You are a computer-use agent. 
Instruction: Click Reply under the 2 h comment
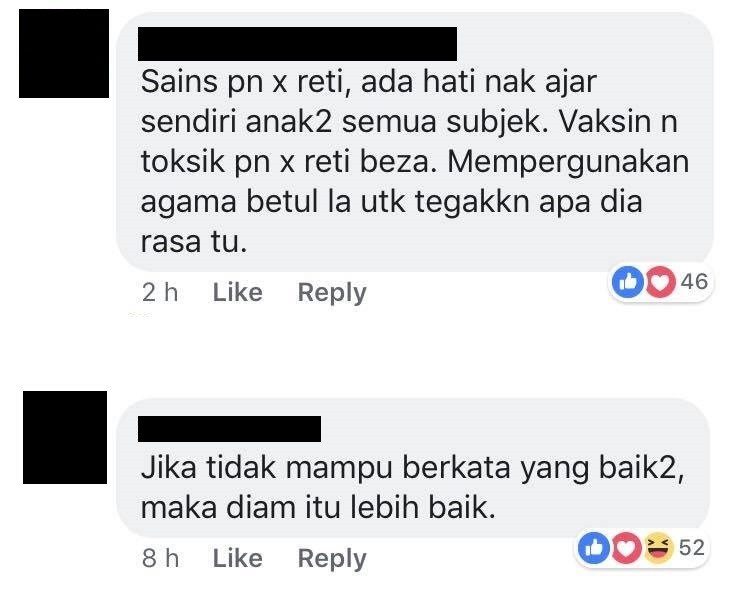(x=332, y=293)
